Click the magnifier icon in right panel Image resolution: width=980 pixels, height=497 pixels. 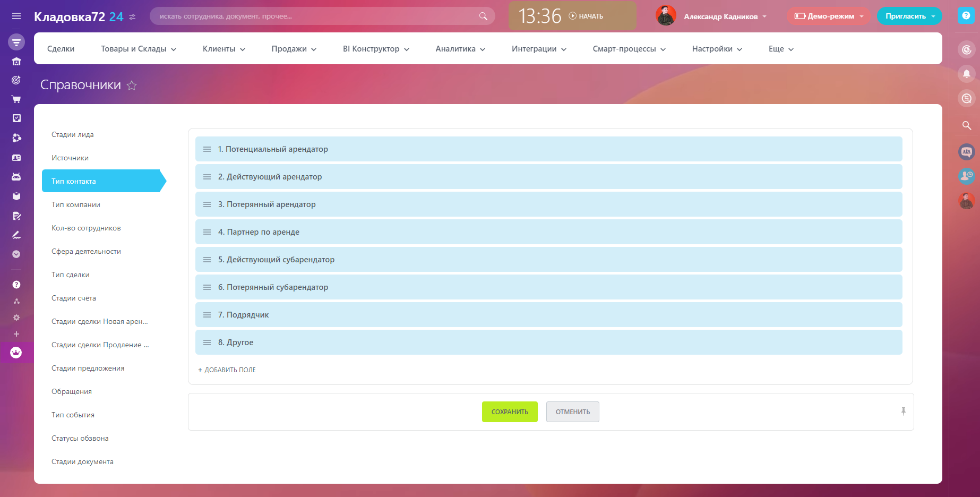(967, 126)
